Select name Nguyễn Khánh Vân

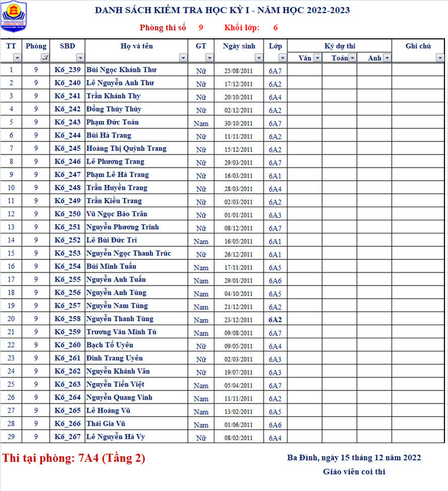pos(137,371)
